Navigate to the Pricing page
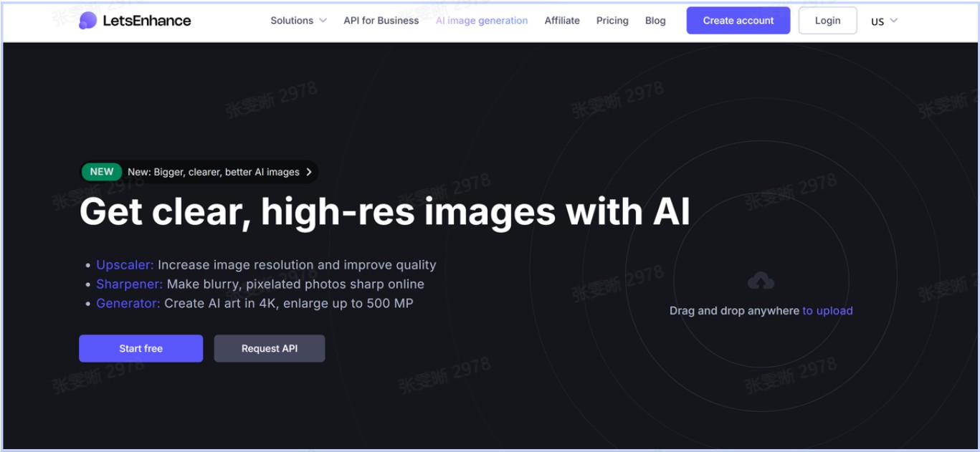This screenshot has height=452, width=980. [x=612, y=21]
